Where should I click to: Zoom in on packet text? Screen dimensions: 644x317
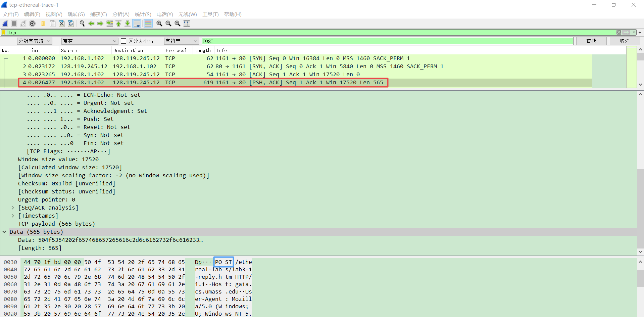tap(159, 24)
